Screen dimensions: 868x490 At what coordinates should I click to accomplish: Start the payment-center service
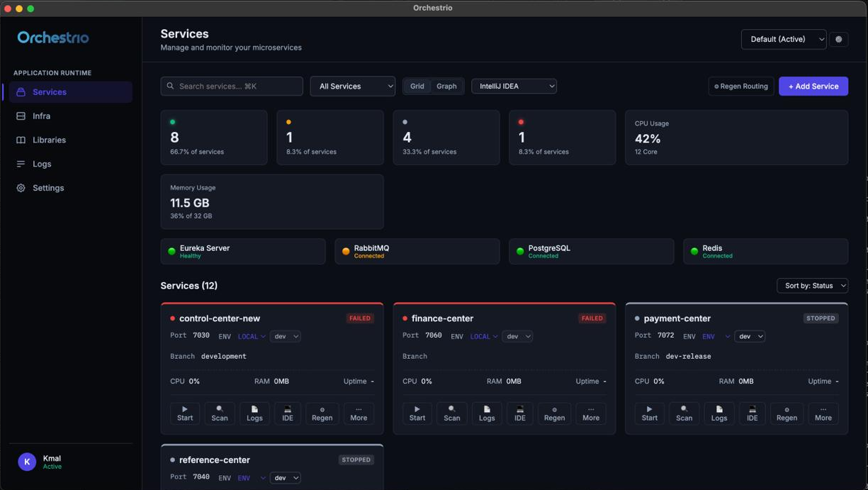tap(650, 413)
